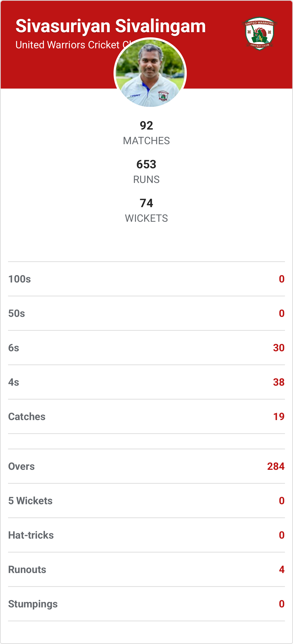Click the Runouts value of 4

point(282,570)
